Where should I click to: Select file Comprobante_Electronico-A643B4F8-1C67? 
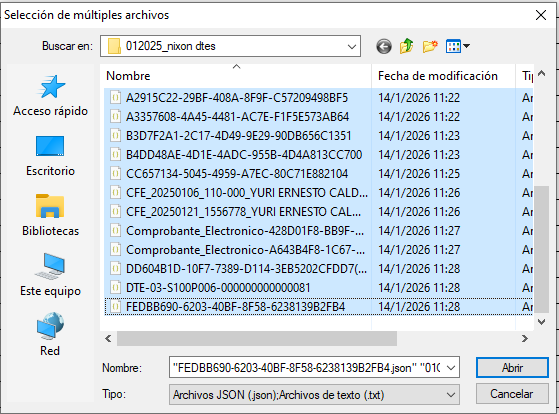click(x=245, y=250)
